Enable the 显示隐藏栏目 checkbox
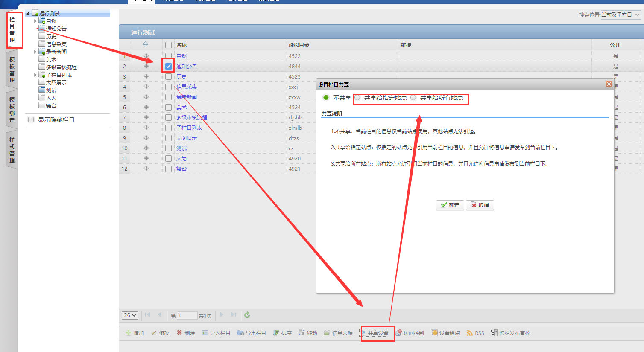The image size is (644, 352). pyautogui.click(x=31, y=120)
